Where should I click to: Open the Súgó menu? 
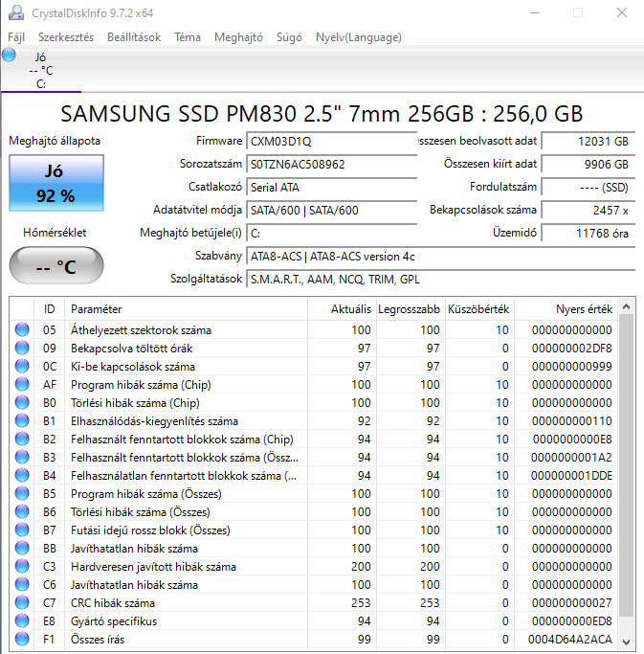pos(289,37)
